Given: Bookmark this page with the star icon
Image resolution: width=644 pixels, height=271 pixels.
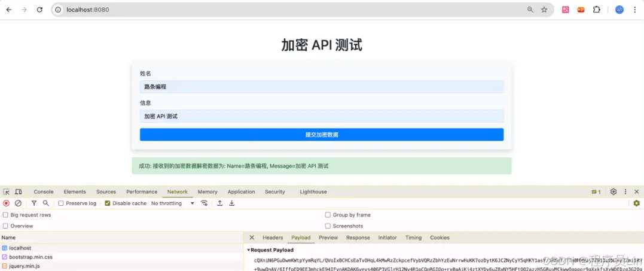Looking at the screenshot, I should 544,10.
